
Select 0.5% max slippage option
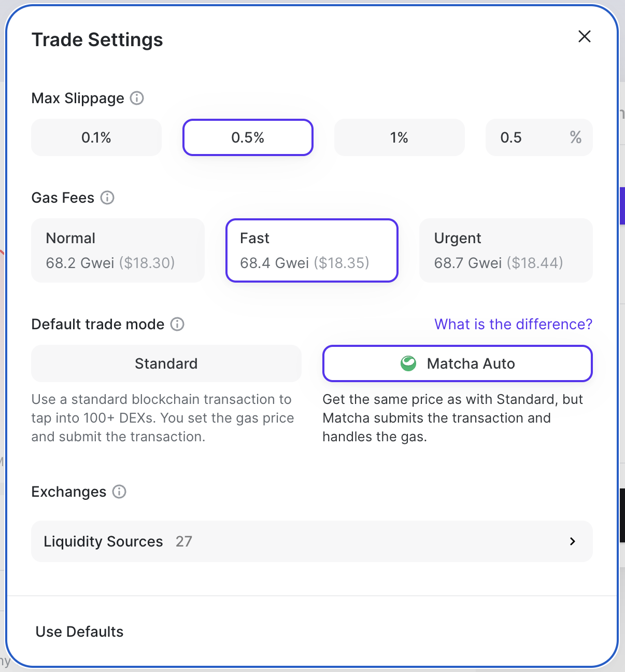248,137
